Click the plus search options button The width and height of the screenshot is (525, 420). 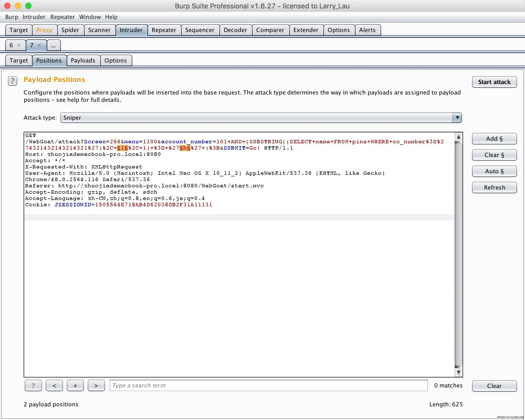(x=75, y=385)
